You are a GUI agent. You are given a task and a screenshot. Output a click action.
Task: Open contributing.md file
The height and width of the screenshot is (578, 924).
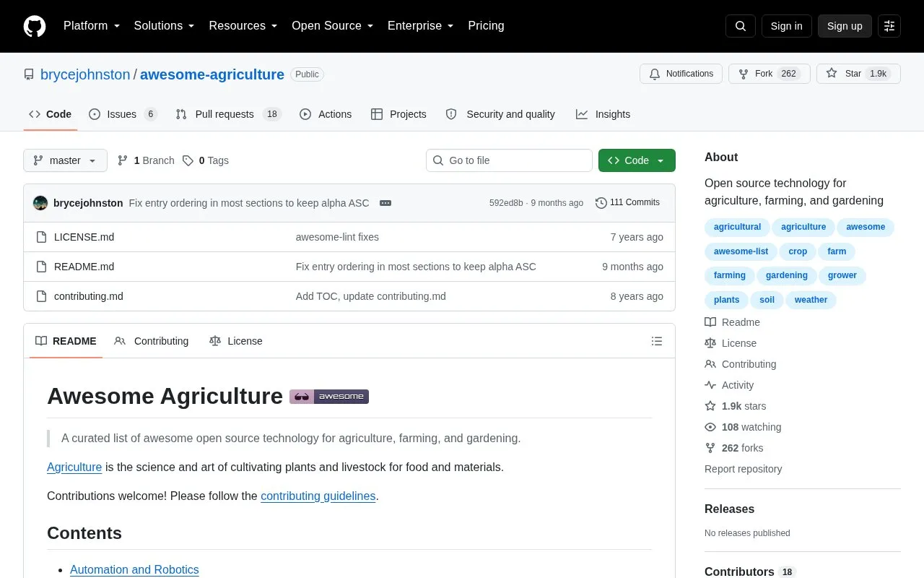pos(89,296)
